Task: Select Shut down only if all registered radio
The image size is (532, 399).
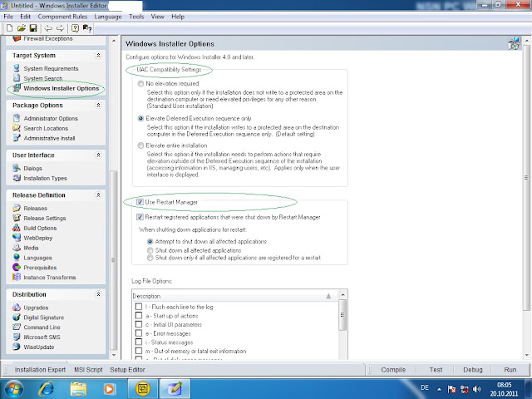Action: [x=150, y=258]
